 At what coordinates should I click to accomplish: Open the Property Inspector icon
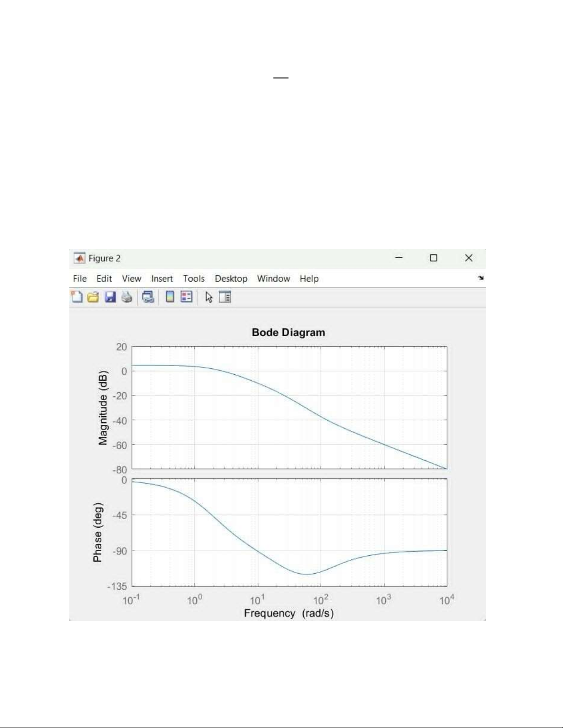click(225, 297)
